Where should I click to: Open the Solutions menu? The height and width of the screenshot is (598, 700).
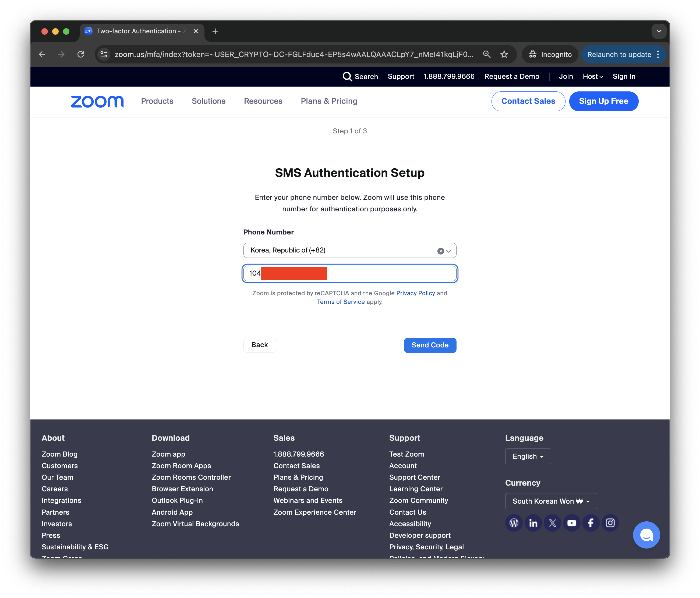pyautogui.click(x=208, y=101)
